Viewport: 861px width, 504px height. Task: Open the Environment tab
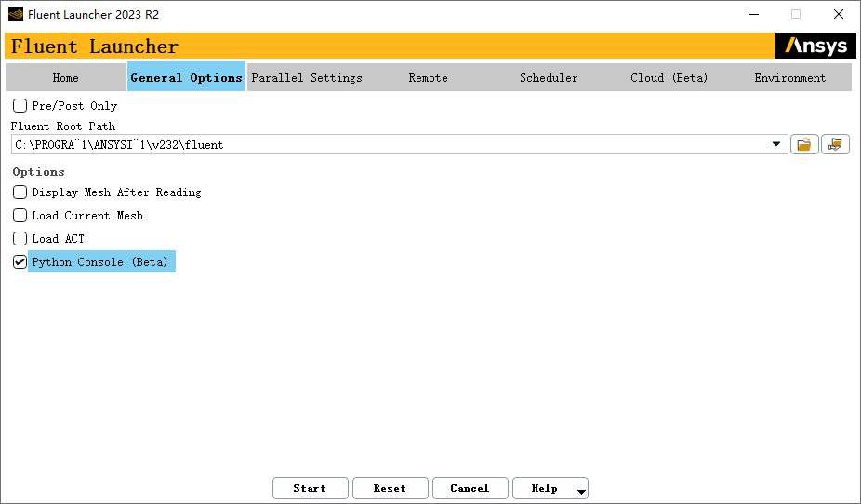coord(790,77)
